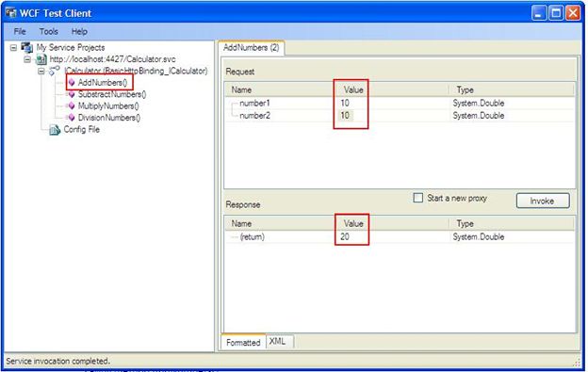Image resolution: width=588 pixels, height=372 pixels.
Task: Click System.Double type in the (return) row
Action: (478, 236)
